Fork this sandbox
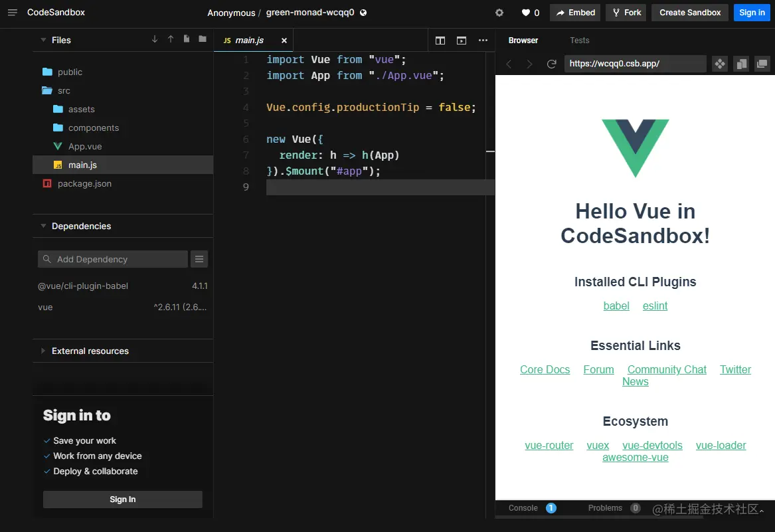 (x=627, y=13)
